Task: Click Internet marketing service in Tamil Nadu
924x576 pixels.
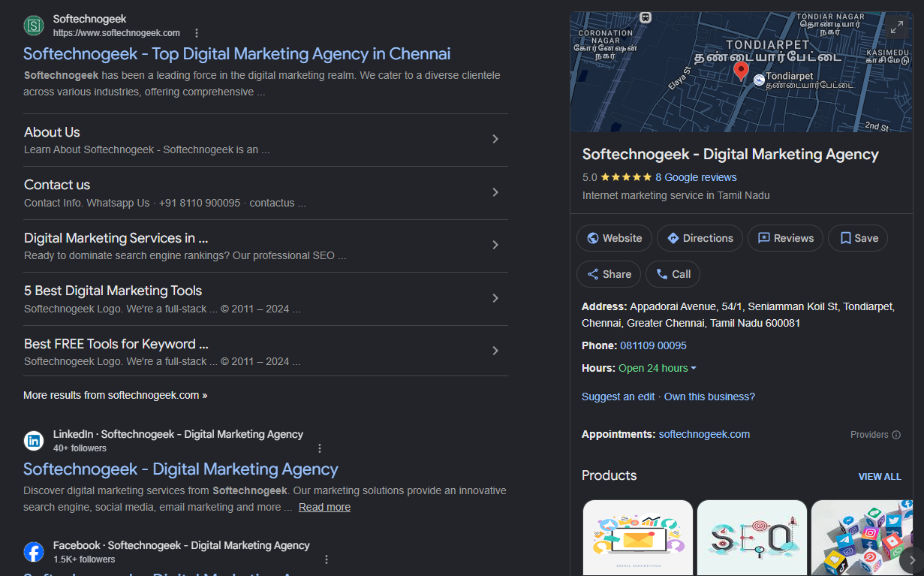Action: 676,195
